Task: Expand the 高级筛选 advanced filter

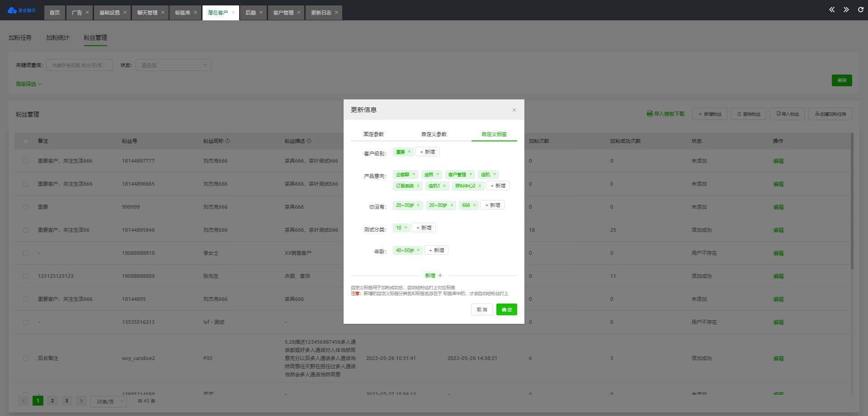Action: pos(28,84)
